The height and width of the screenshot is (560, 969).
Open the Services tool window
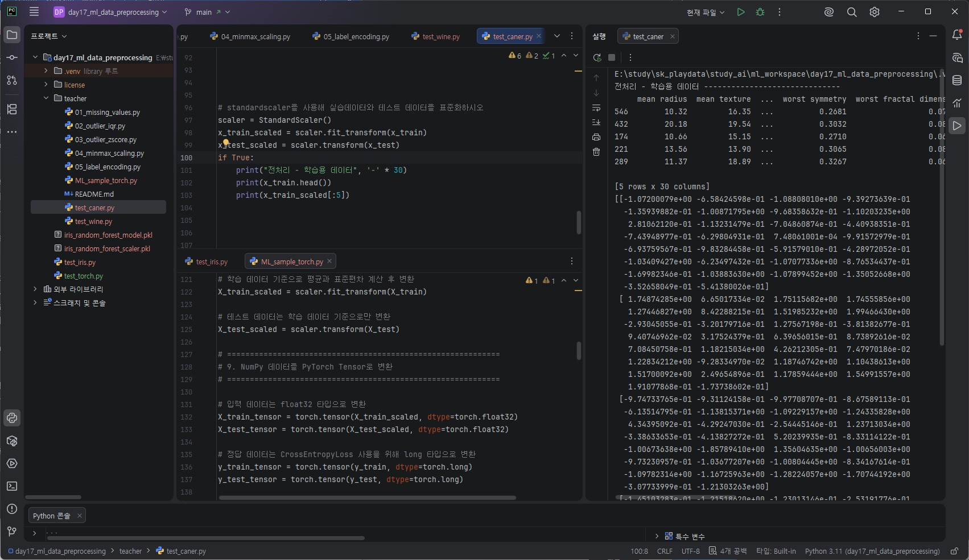12,463
